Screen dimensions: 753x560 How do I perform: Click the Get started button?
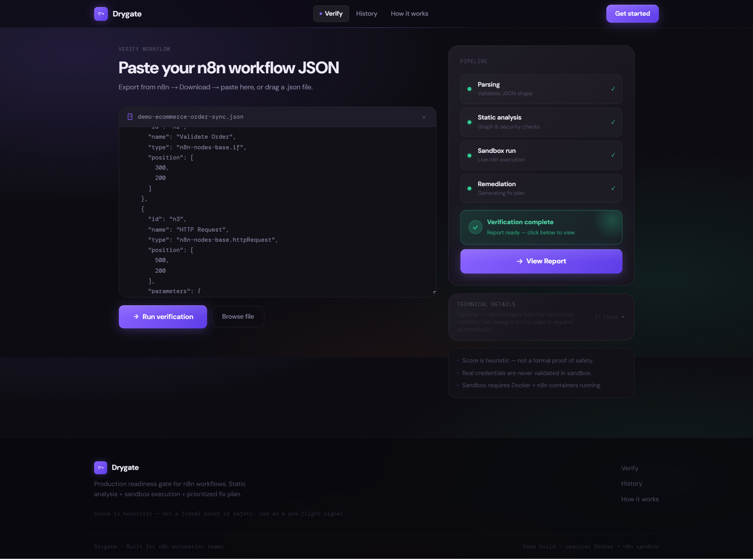pyautogui.click(x=632, y=14)
